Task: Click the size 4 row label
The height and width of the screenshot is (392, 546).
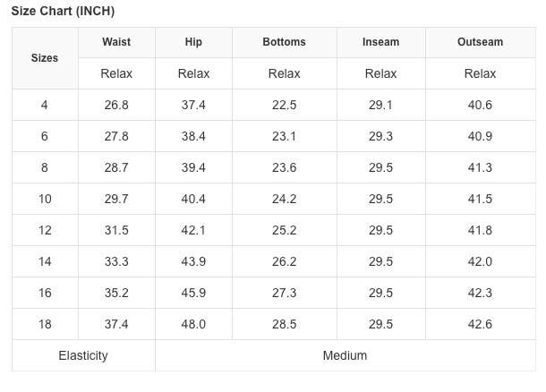Action: pos(45,105)
